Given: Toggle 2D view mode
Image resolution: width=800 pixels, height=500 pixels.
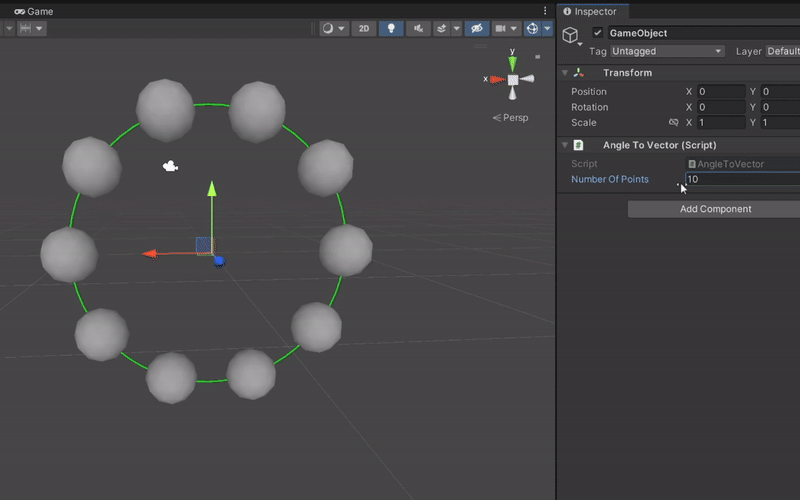Looking at the screenshot, I should [364, 28].
